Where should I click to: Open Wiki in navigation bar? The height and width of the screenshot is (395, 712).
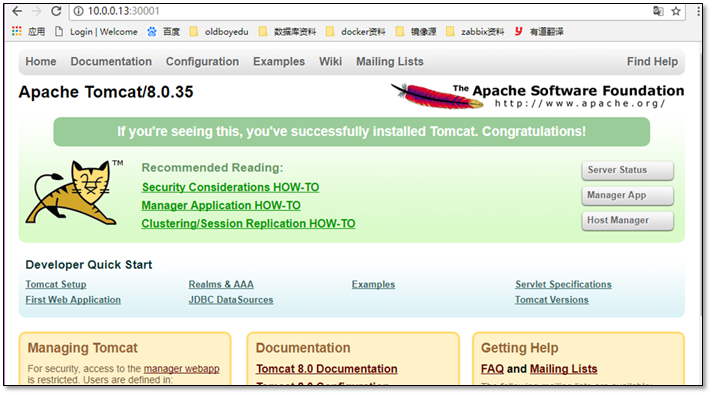click(x=330, y=61)
